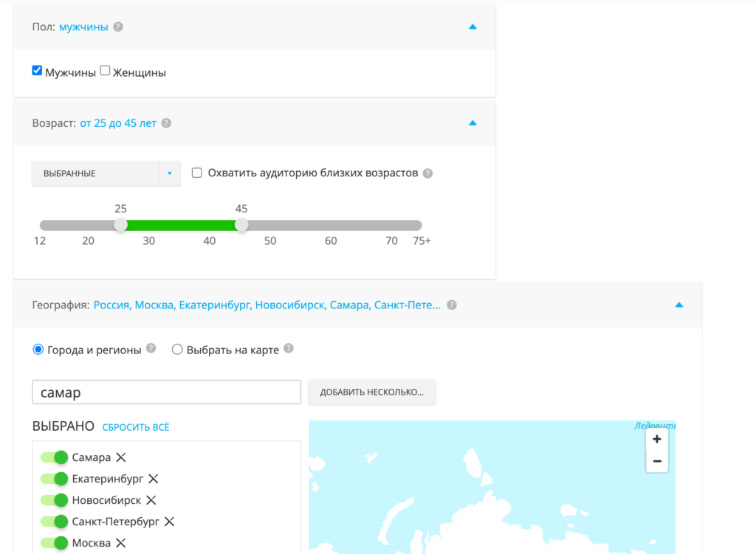Screen dimensions: 756x554
Task: Click ДОБАВИТЬ НЕСКОЛЬКО button
Action: pos(372,392)
